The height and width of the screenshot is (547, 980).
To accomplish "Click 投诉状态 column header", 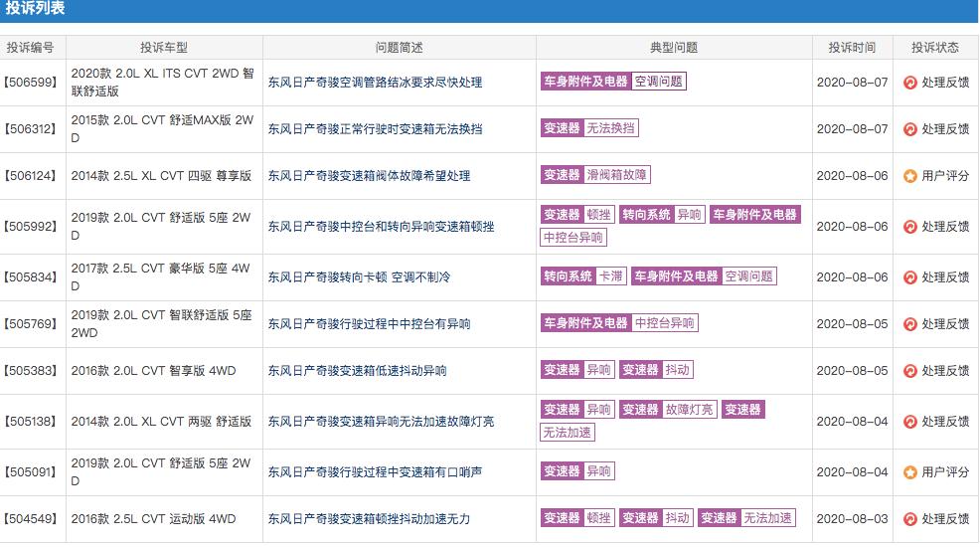I will [x=935, y=48].
